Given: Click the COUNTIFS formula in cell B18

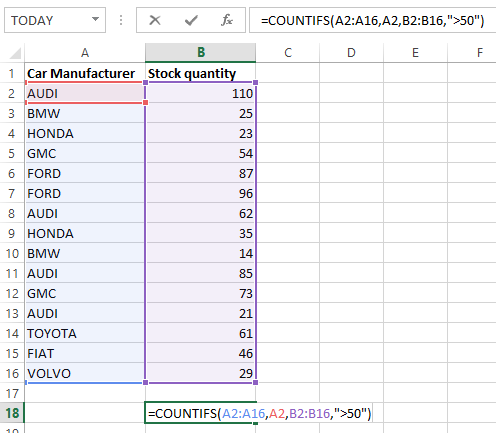Looking at the screenshot, I should click(259, 413).
